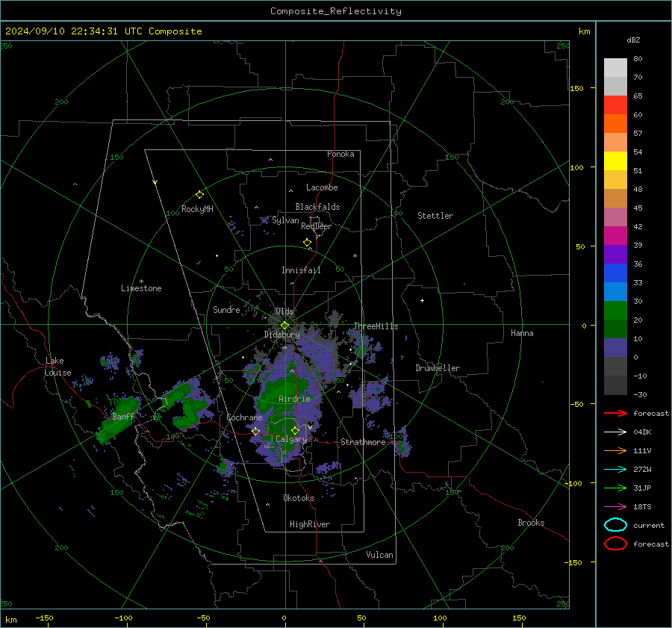Select the Vulcan label

point(380,555)
